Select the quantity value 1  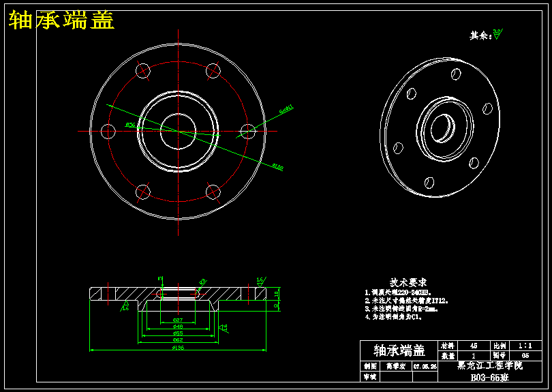(x=474, y=356)
